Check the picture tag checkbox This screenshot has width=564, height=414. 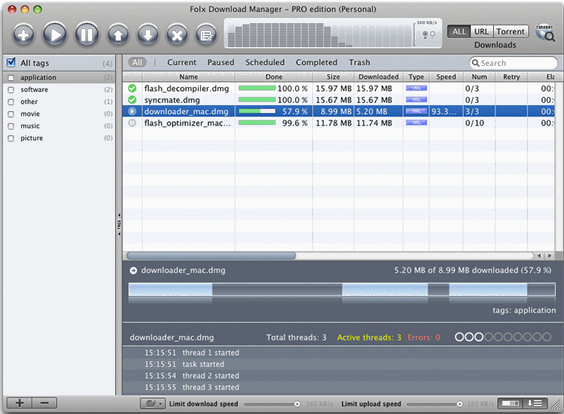[x=11, y=138]
